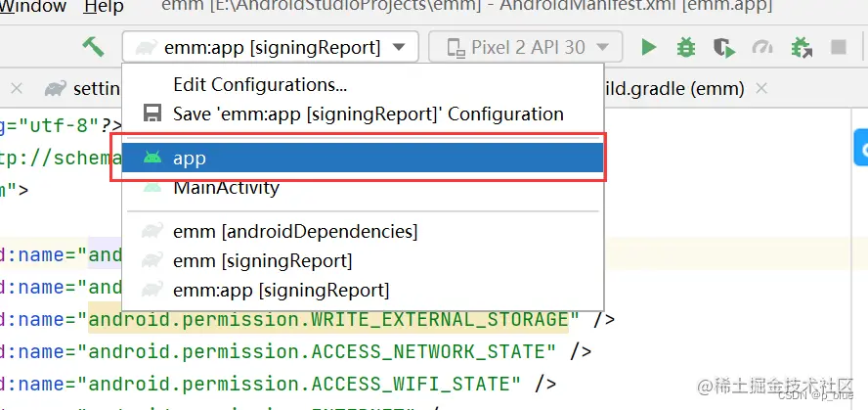Select emm [androidDependencies] configuration
Viewport: 868px width, 410px height.
(363, 231)
